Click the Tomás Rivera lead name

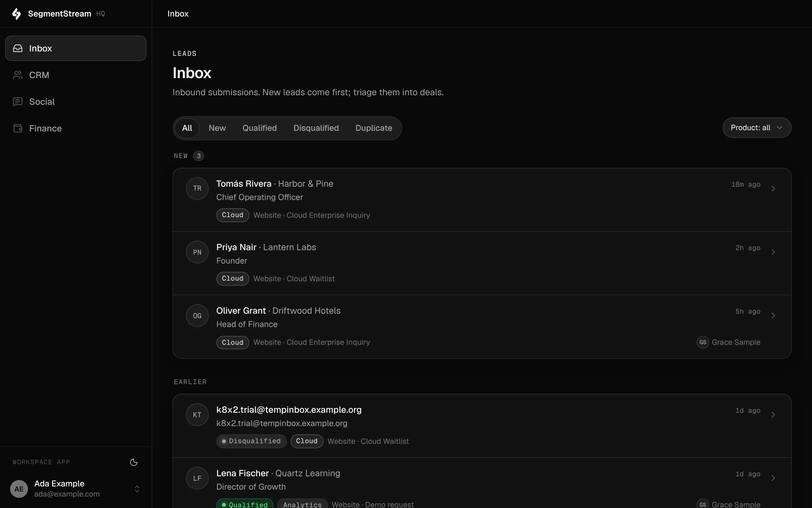click(244, 184)
